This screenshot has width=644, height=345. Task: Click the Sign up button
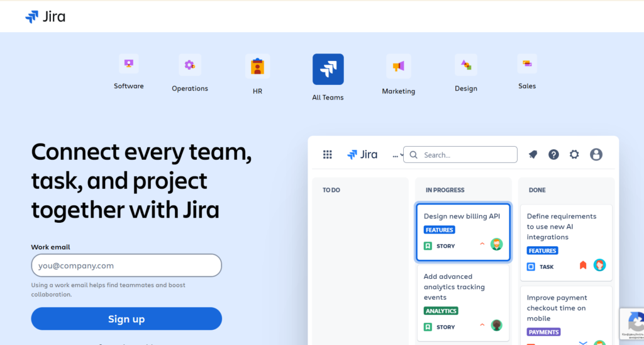[126, 319]
